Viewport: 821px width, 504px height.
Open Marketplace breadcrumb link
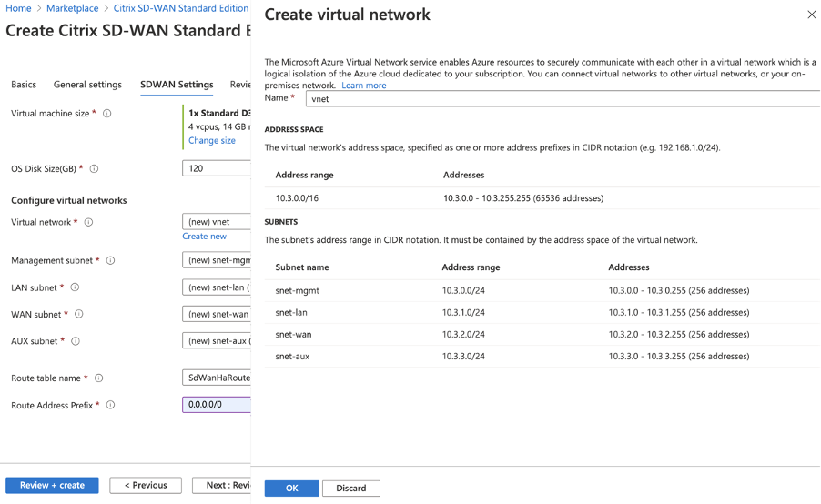point(72,8)
